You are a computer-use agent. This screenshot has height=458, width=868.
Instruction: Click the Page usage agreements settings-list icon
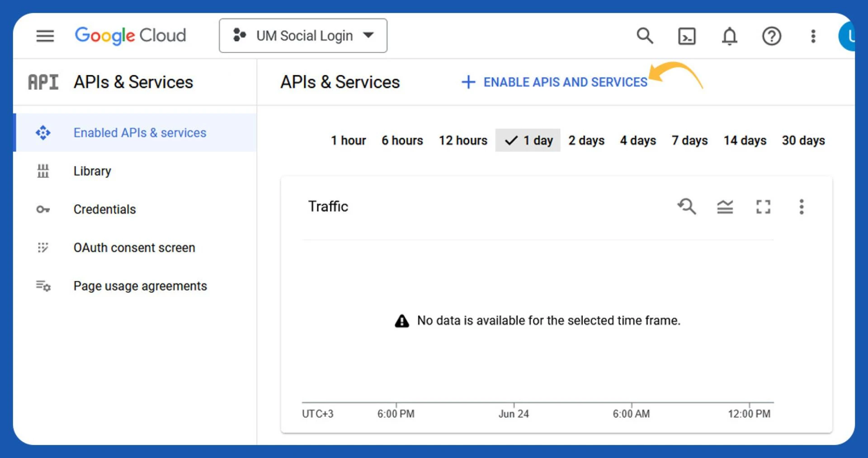(x=43, y=286)
